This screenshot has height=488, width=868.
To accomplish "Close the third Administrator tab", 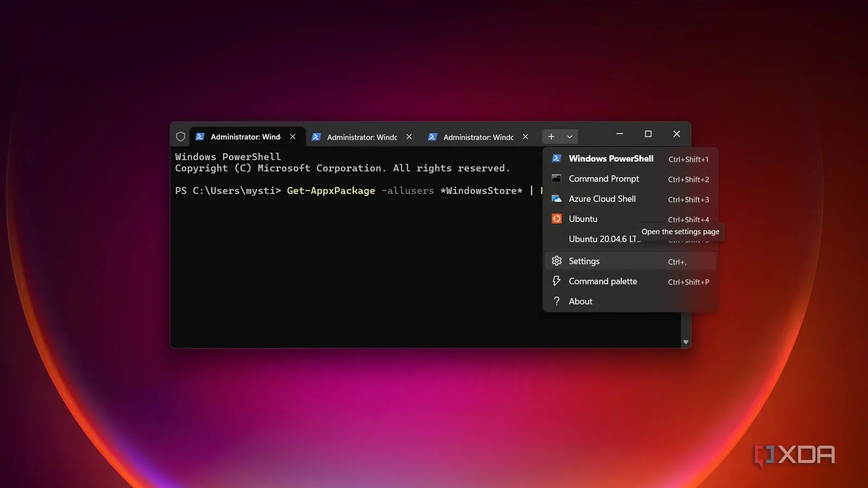I will (525, 137).
